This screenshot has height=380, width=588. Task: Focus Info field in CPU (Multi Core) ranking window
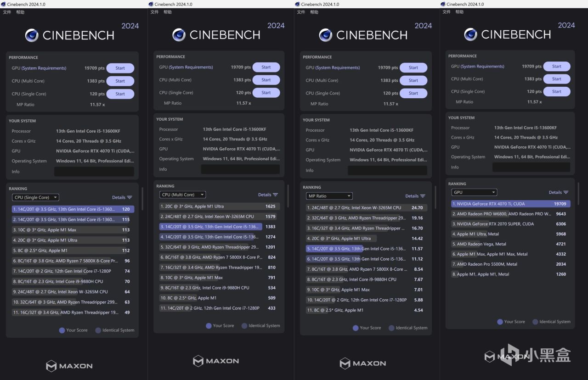[x=240, y=169]
